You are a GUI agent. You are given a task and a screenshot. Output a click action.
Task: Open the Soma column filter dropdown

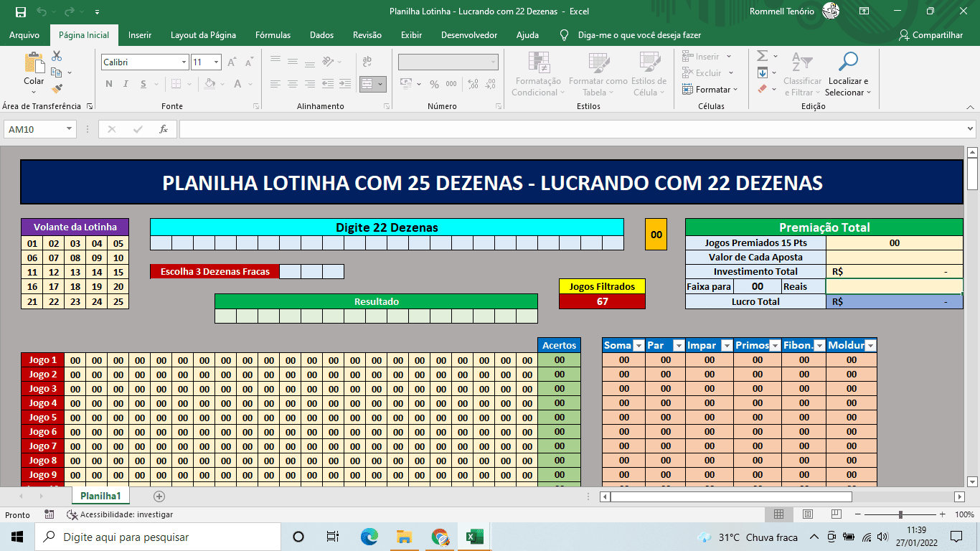(x=639, y=346)
